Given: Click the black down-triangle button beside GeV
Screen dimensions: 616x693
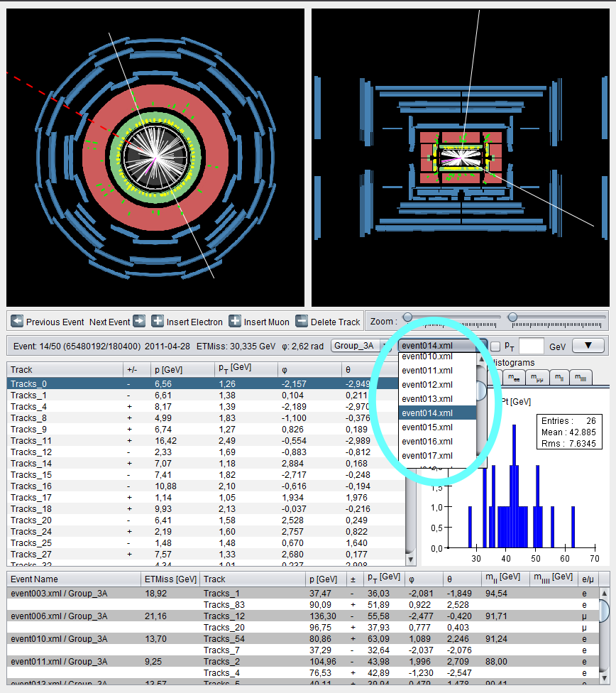Looking at the screenshot, I should pos(588,346).
